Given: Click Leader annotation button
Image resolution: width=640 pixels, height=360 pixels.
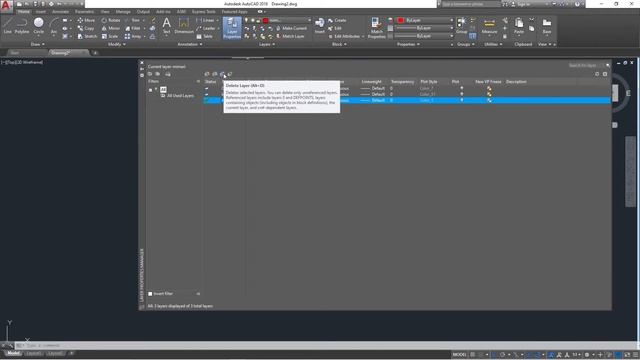Looking at the screenshot, I should pyautogui.click(x=205, y=28).
